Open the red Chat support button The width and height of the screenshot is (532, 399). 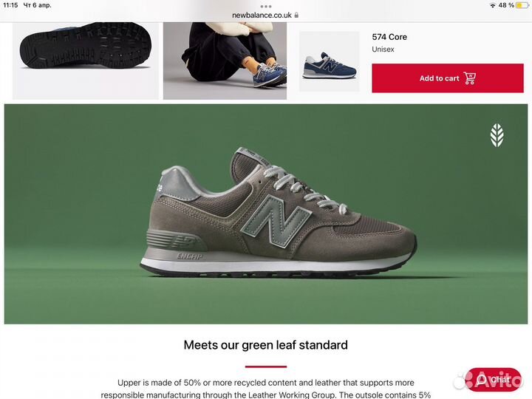494,379
